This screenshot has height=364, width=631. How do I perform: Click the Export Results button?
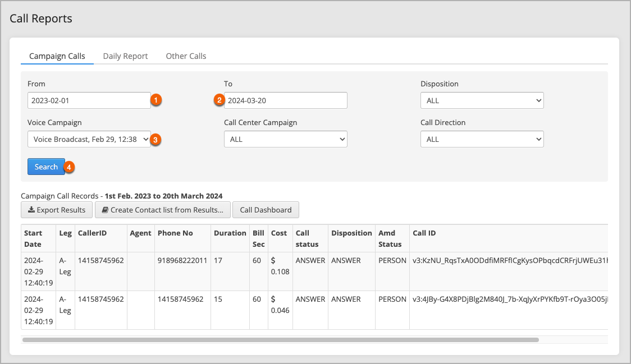(57, 210)
